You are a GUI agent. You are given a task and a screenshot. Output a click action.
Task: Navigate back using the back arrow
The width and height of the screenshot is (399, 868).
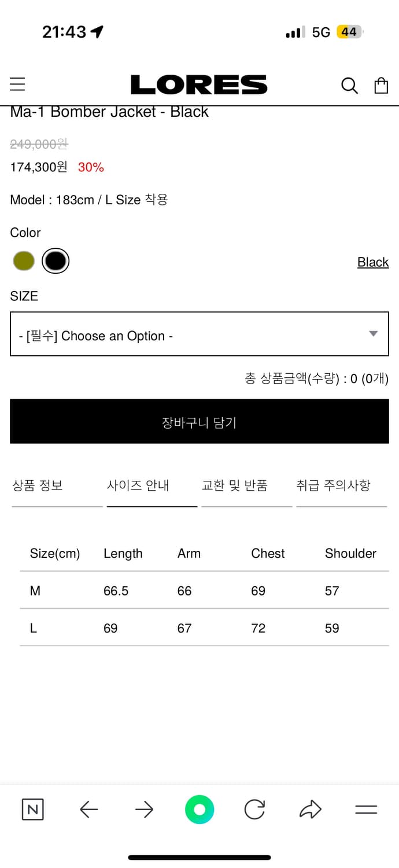[x=88, y=810]
